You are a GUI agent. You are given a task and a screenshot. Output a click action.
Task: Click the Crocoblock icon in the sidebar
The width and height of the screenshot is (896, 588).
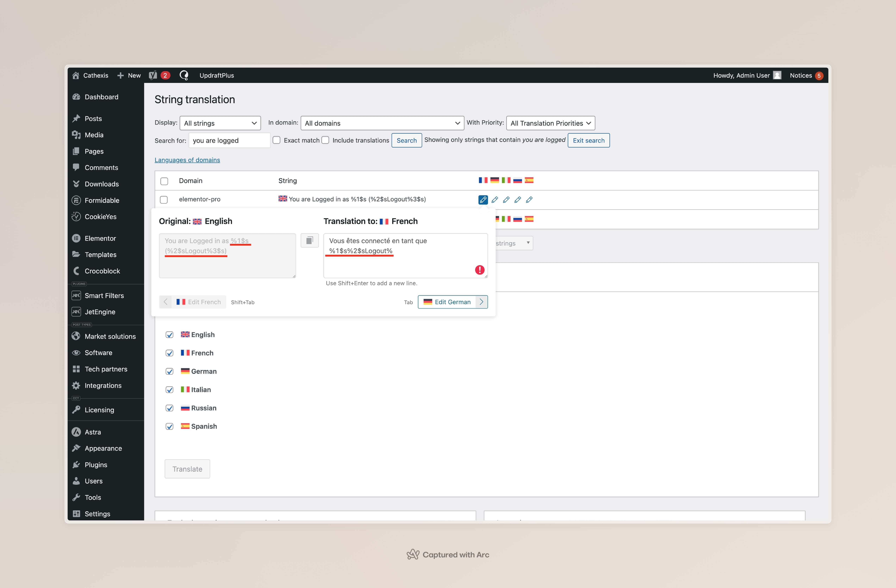[x=76, y=271]
